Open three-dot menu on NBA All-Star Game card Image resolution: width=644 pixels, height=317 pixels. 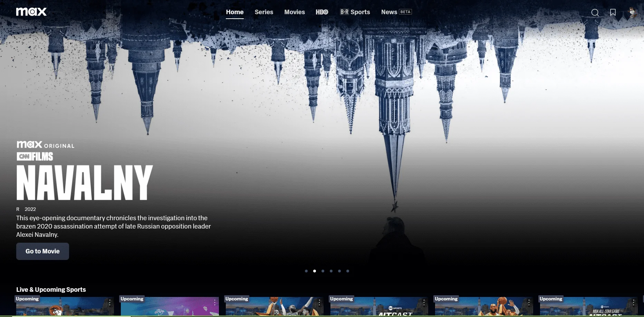634,303
